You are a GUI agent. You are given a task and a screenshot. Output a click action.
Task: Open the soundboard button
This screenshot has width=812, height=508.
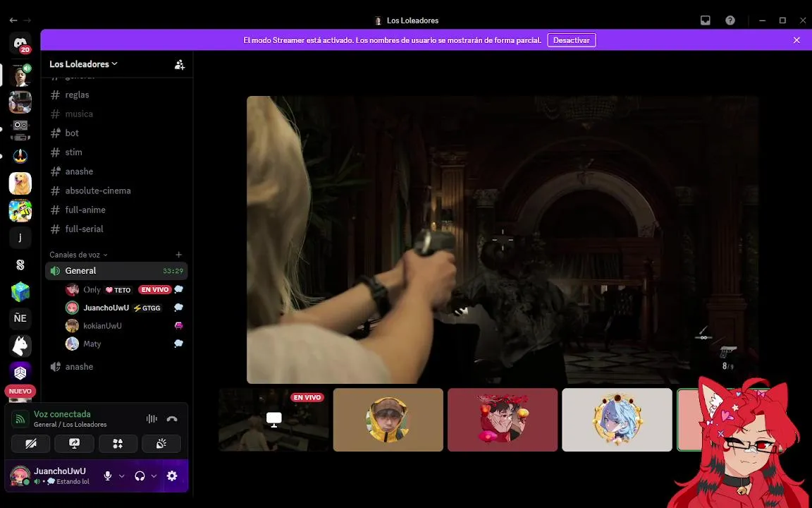pos(161,444)
